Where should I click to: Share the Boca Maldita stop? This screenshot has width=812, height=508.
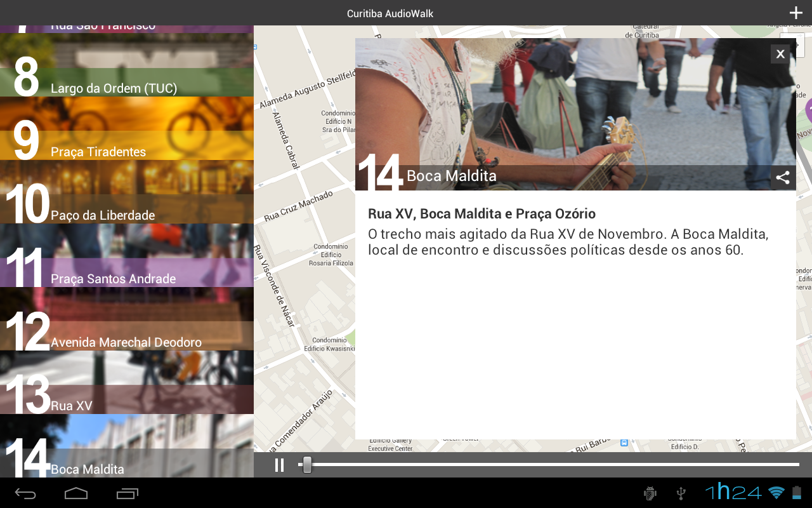[782, 177]
